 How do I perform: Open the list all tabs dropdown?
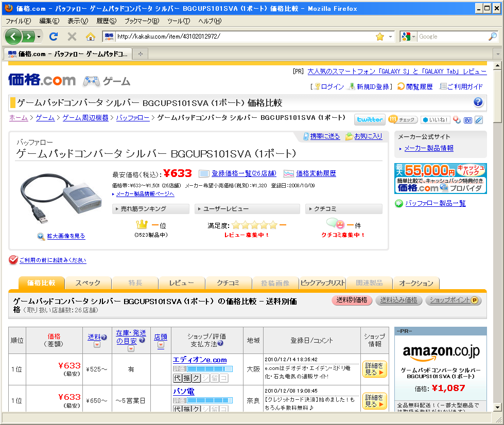pyautogui.click(x=498, y=54)
